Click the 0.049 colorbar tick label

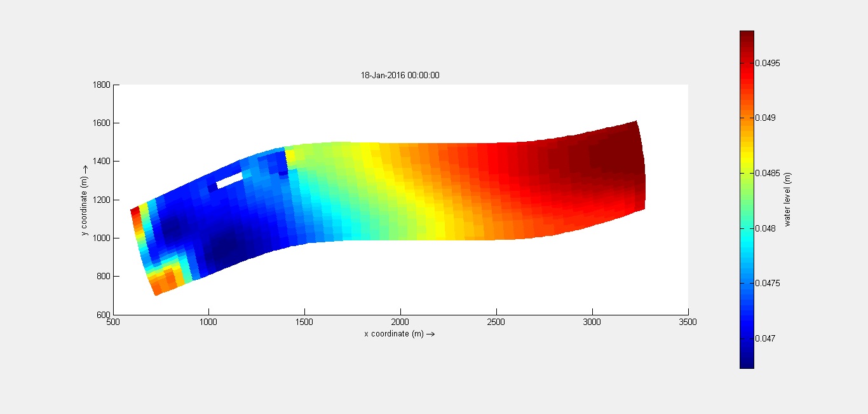click(x=766, y=118)
